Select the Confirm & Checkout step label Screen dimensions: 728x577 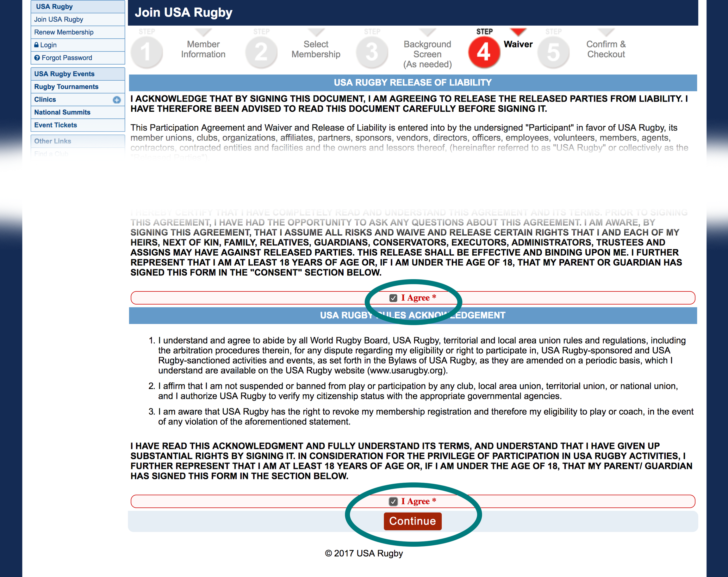coord(606,49)
